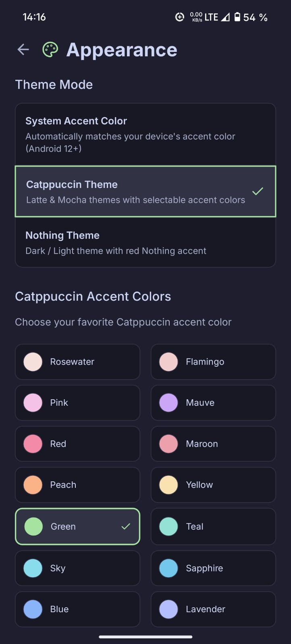Tap the Mauve color circle icon
291x644 pixels.
[x=168, y=402]
